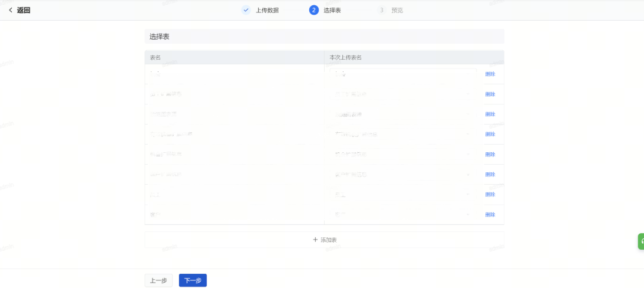The height and width of the screenshot is (288, 644).
Task: Expand the 机会扩展信息 upload table dropdown
Action: point(403,154)
